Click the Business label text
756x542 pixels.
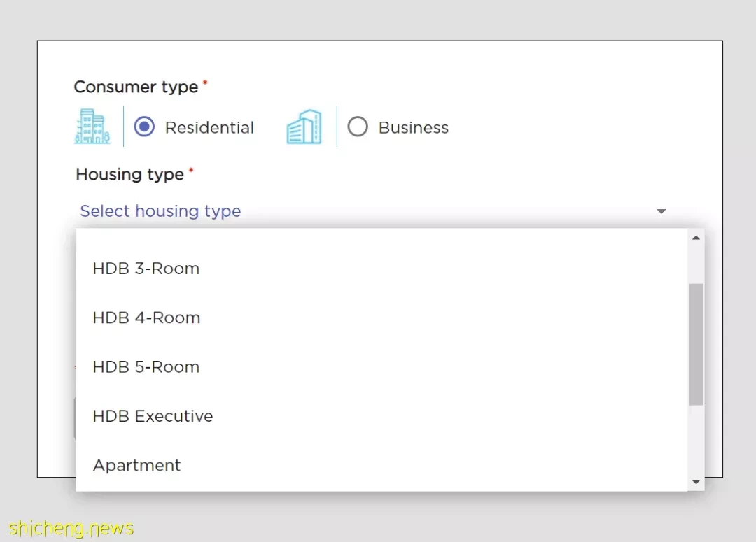coord(414,128)
